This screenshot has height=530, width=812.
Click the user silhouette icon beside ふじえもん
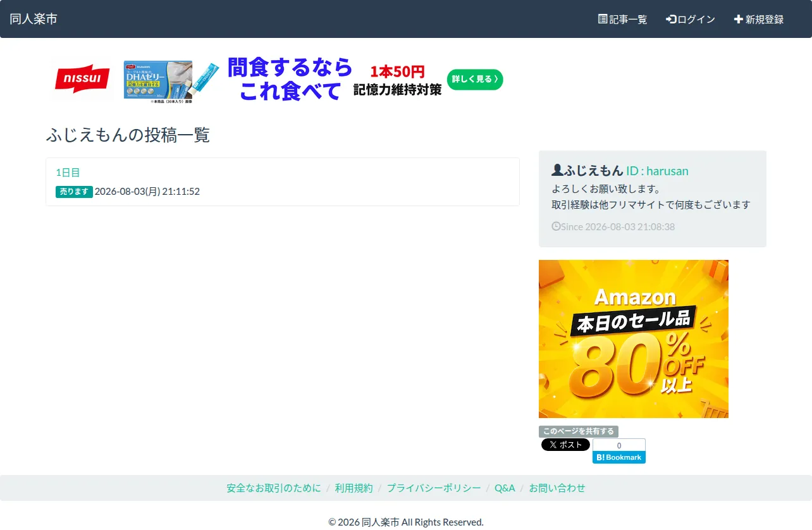(557, 170)
